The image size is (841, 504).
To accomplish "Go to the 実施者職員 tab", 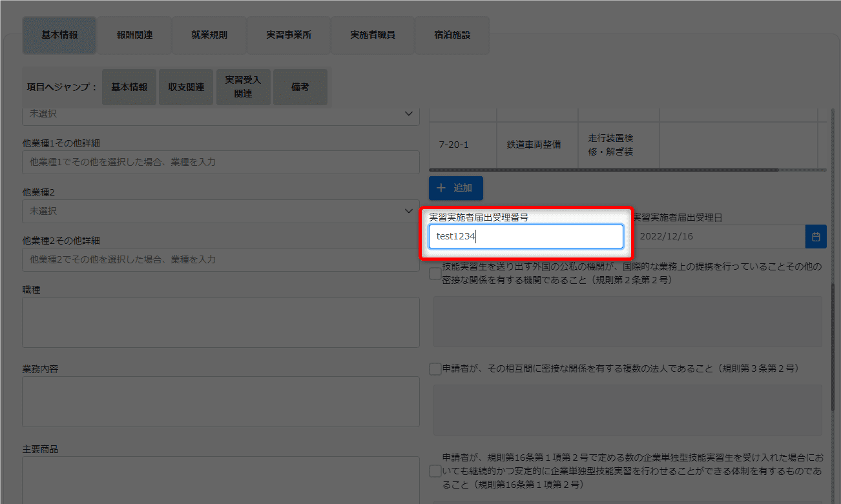I will [x=372, y=35].
